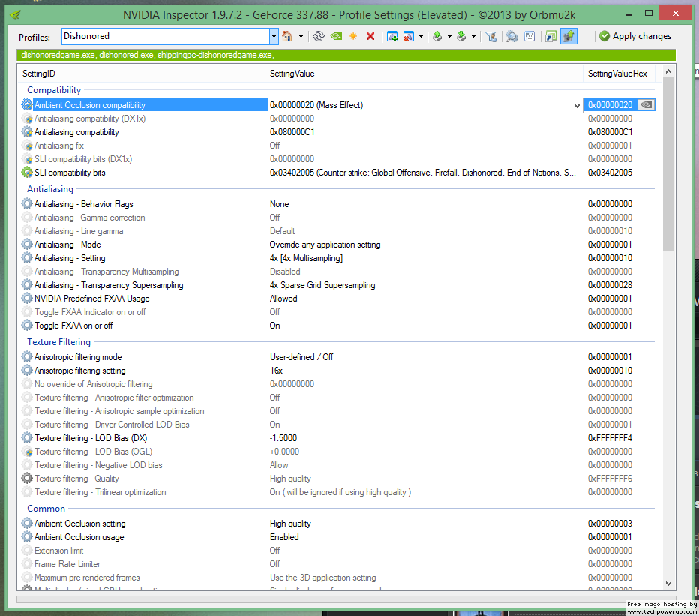Click the Antialiasing group header
The width and height of the screenshot is (699, 616).
tap(50, 189)
